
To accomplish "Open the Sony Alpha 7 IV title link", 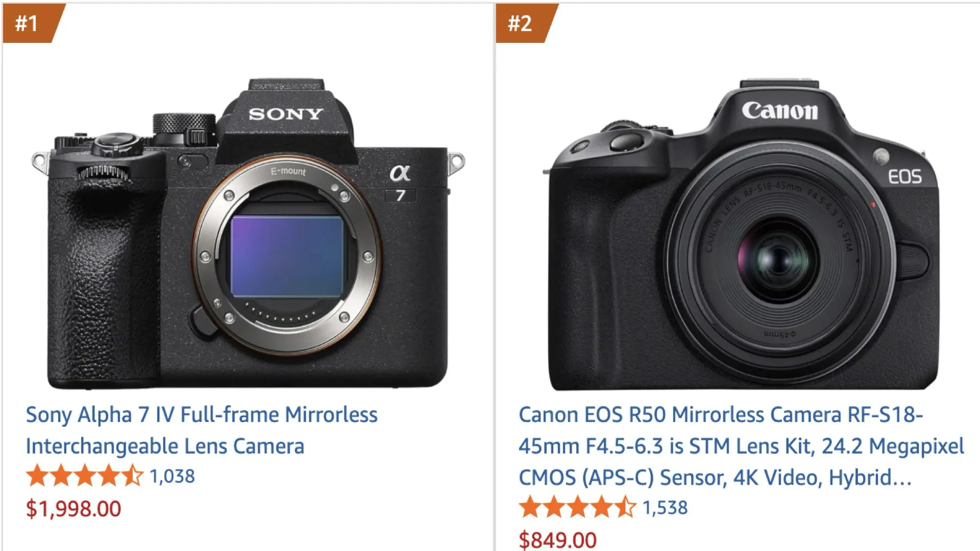I will [202, 415].
